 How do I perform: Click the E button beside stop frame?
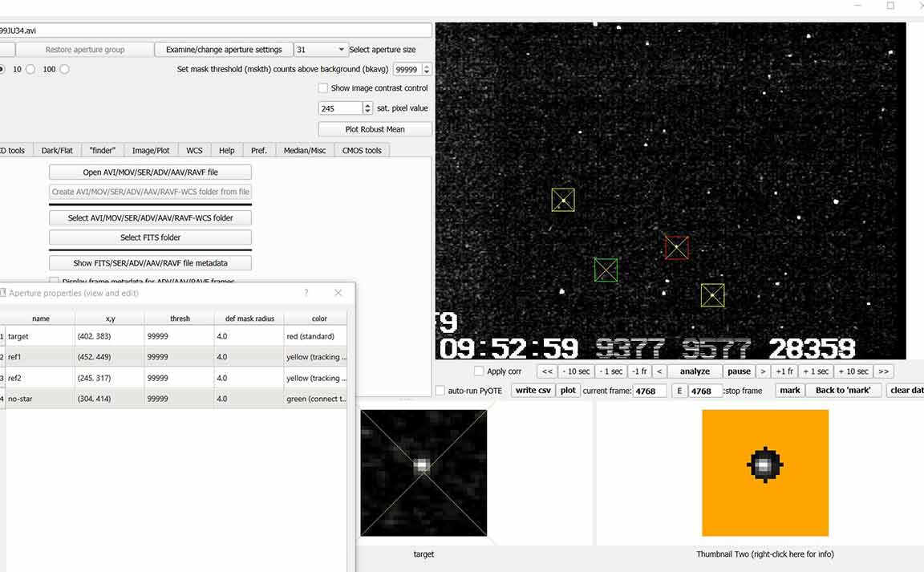point(679,391)
